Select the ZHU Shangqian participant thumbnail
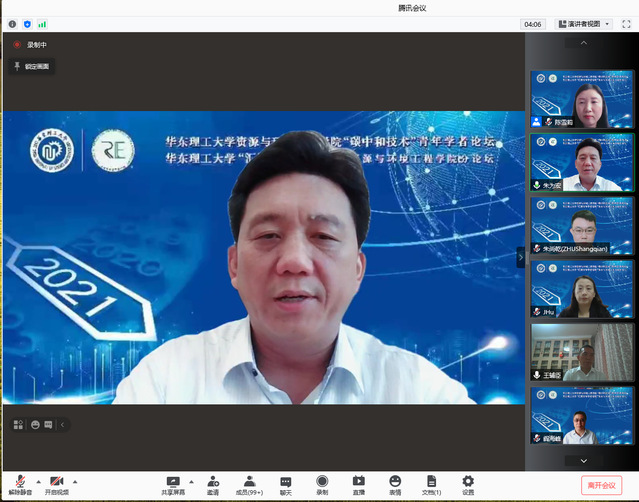The image size is (639, 502). coord(582,226)
